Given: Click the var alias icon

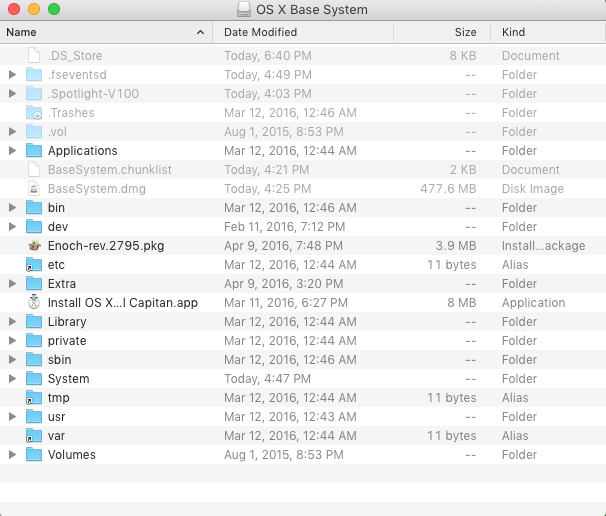Looking at the screenshot, I should click(34, 436).
